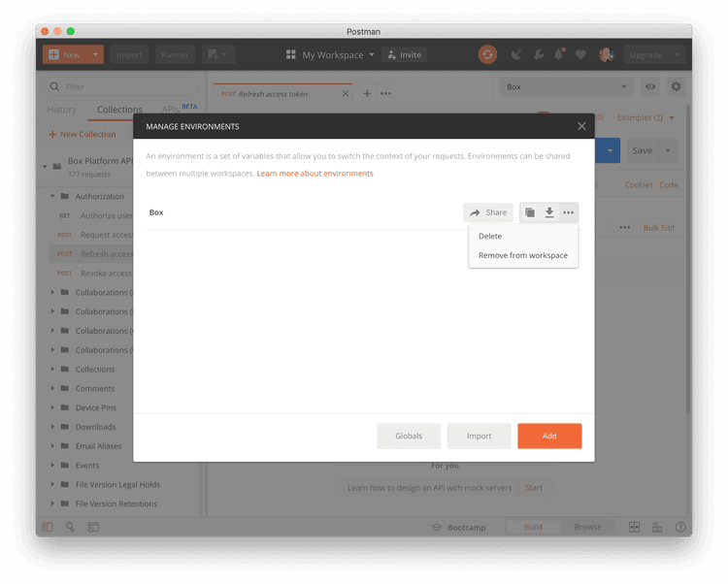728x584 pixels.
Task: Open the New button dropdown arrow
Action: pos(95,54)
